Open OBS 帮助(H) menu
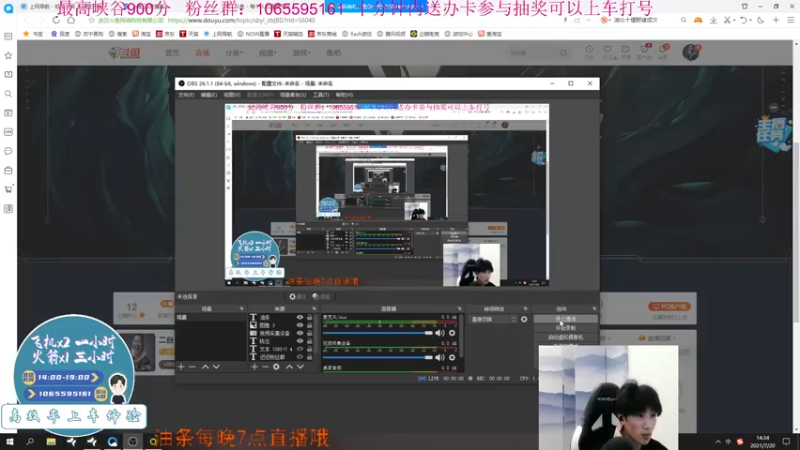800x450 pixels. click(344, 95)
